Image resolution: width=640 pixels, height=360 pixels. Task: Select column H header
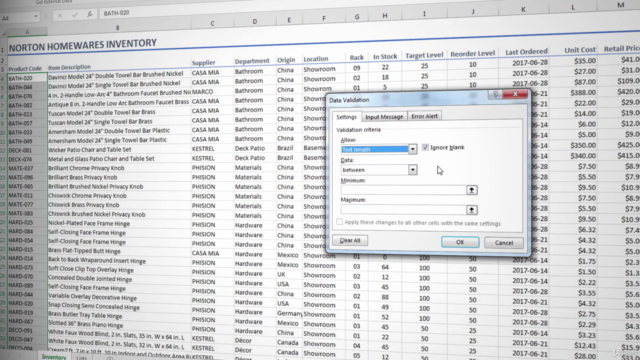tap(384, 16)
